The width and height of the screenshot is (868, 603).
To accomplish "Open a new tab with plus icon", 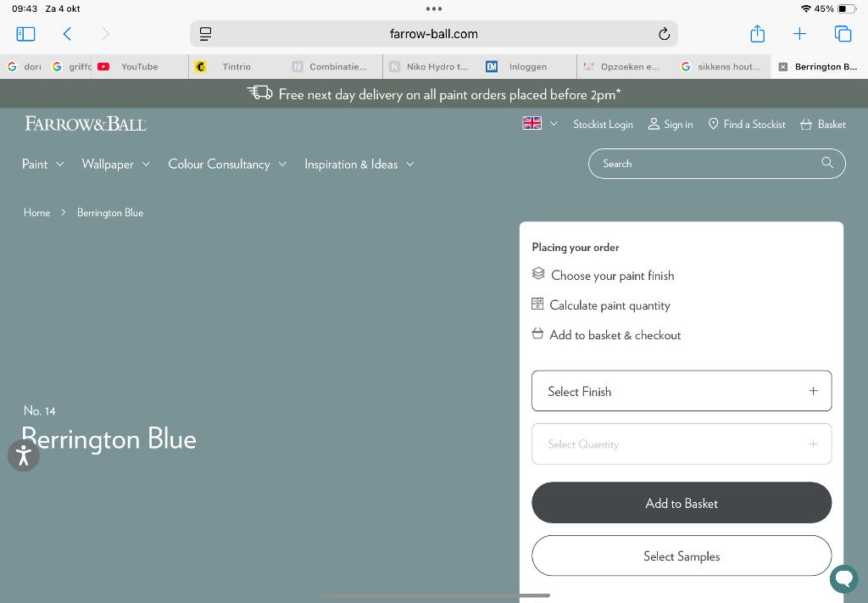I will pyautogui.click(x=799, y=34).
